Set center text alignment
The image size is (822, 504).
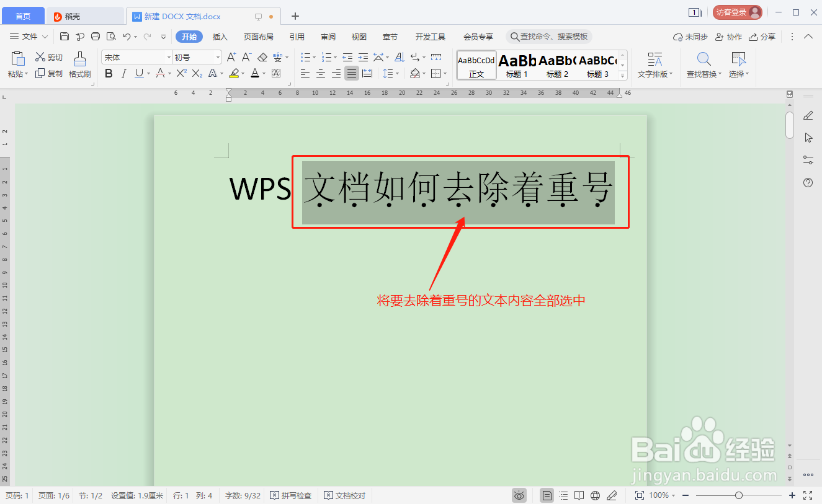click(x=321, y=73)
